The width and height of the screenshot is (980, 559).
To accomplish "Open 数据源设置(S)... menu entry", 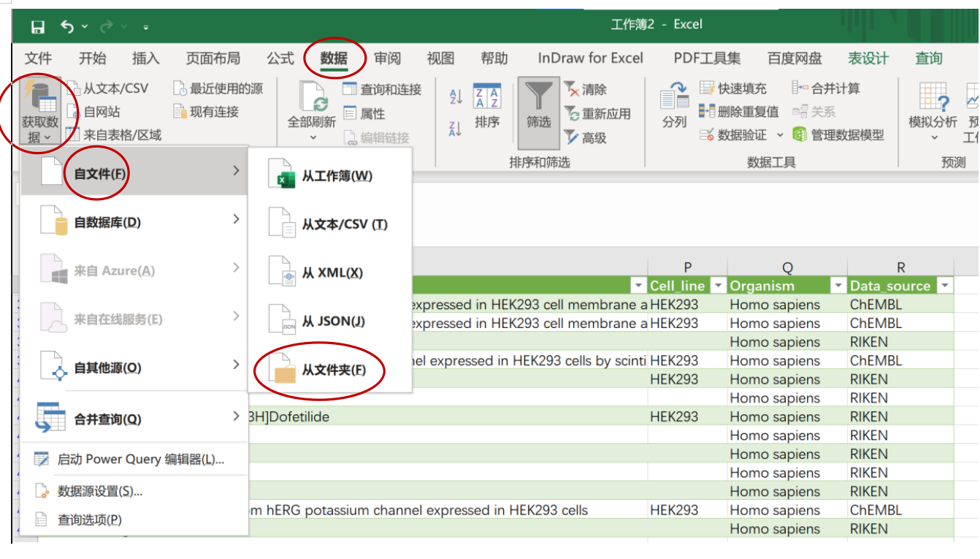I will [134, 491].
